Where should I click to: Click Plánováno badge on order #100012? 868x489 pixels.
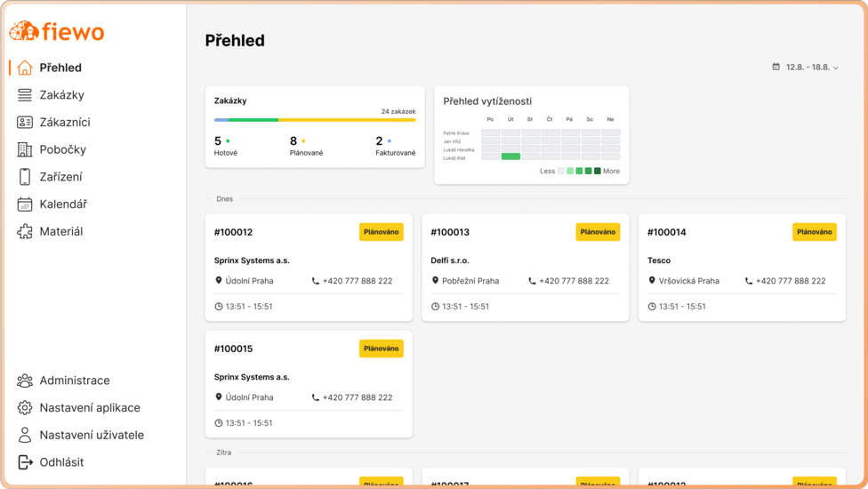[382, 232]
